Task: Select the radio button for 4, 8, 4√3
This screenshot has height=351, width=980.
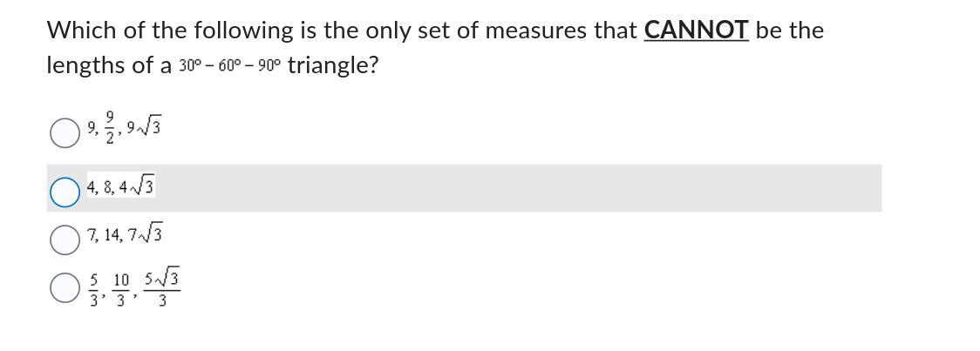Action: (x=64, y=192)
